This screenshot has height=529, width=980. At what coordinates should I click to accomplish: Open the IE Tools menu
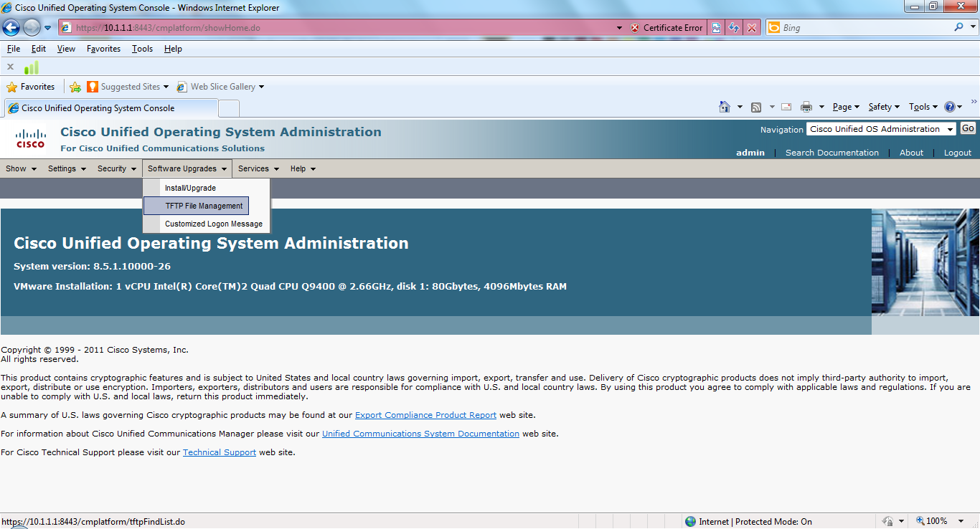pyautogui.click(x=142, y=49)
